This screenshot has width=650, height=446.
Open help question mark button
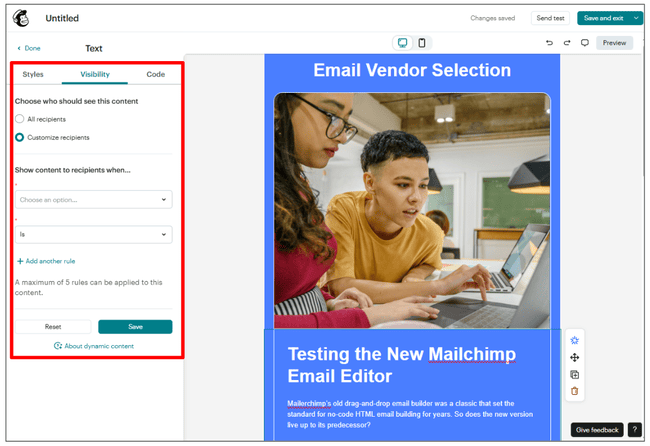click(635, 430)
